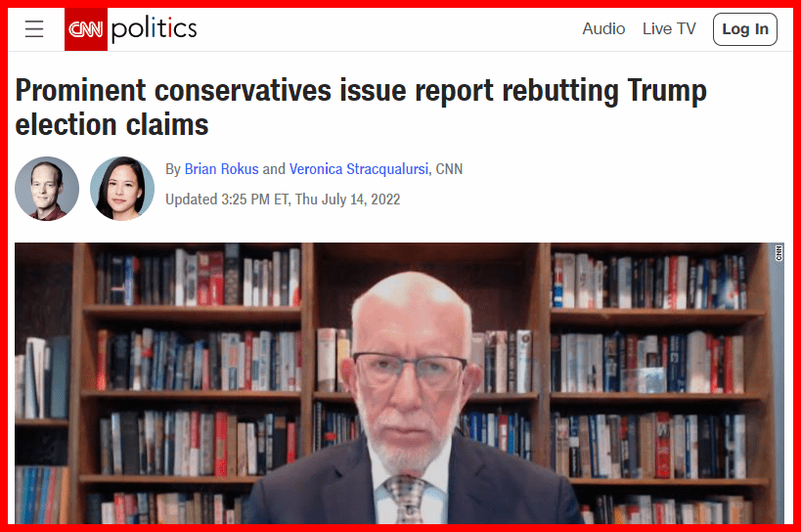This screenshot has height=532, width=801.
Task: Click the man's eyeglasses in the photo
Action: (x=410, y=368)
